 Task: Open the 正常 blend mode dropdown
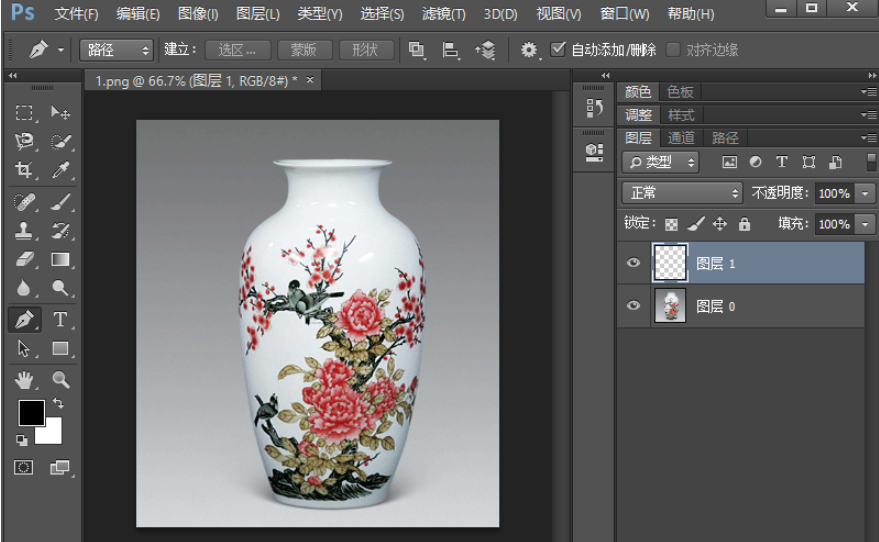[x=681, y=193]
